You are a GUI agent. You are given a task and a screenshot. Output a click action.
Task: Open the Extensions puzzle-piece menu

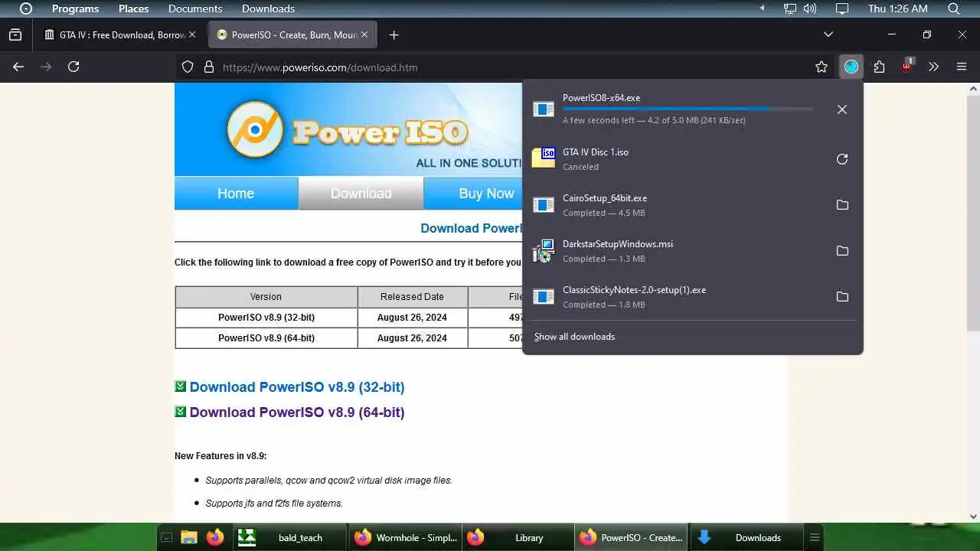click(879, 67)
